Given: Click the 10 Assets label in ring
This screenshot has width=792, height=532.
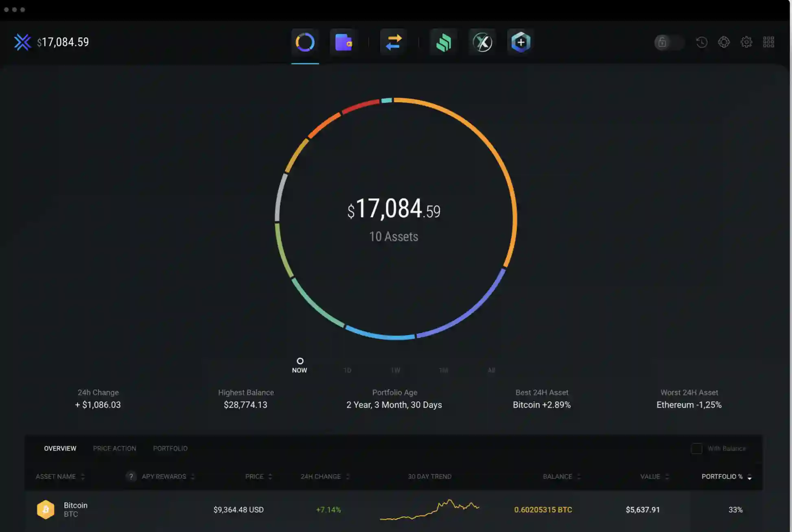Looking at the screenshot, I should click(394, 237).
